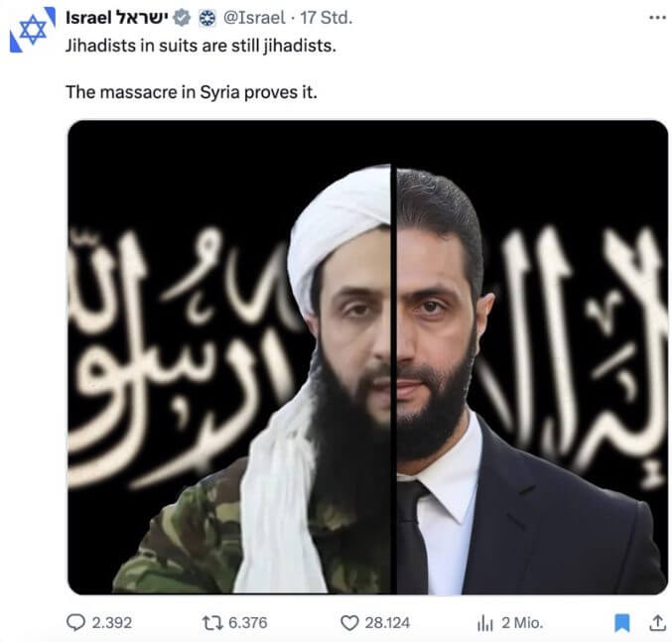672x642 pixels.
Task: Open the three-dot more options menu
Action: (x=657, y=18)
